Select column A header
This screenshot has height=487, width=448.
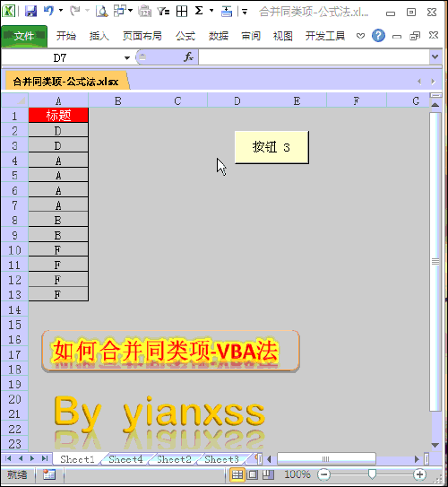[x=58, y=100]
